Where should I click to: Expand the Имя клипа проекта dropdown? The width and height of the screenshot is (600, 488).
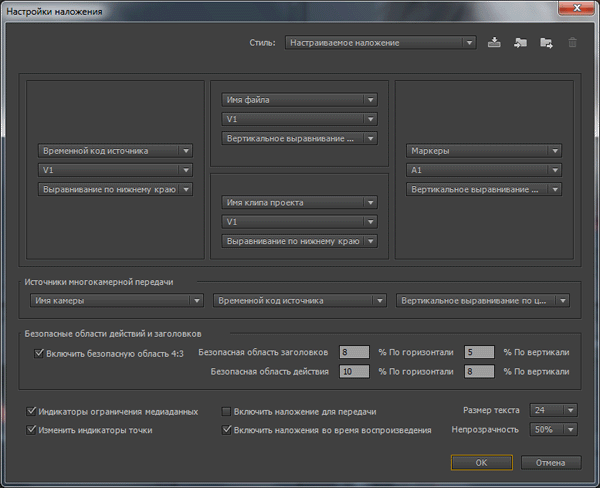coord(299,202)
